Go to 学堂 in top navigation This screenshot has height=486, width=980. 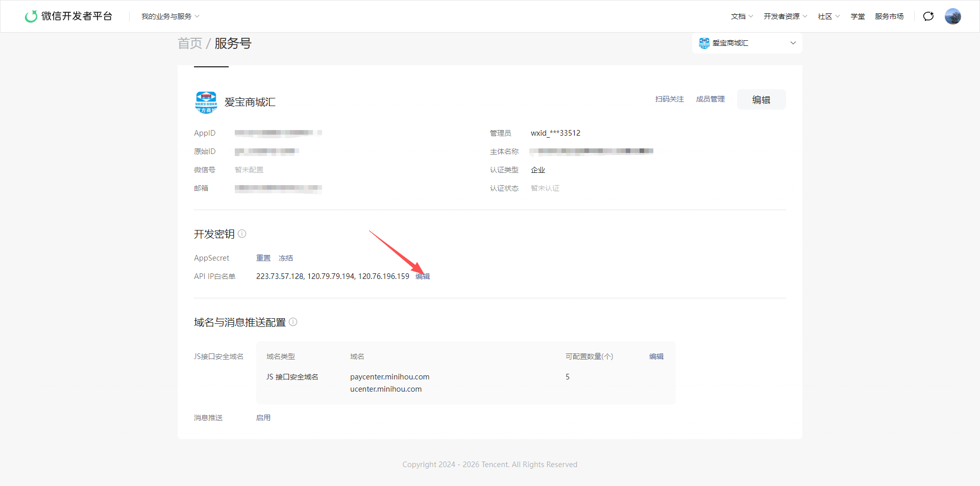pos(857,16)
